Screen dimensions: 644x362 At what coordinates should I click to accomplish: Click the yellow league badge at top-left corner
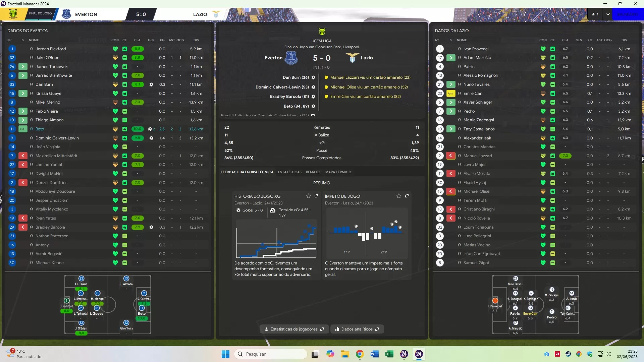13,14
